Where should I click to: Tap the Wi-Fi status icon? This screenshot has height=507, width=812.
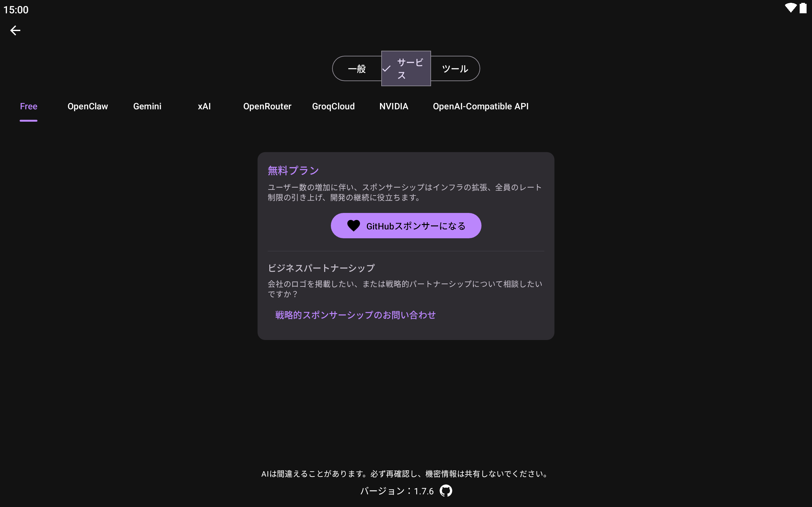tap(790, 8)
